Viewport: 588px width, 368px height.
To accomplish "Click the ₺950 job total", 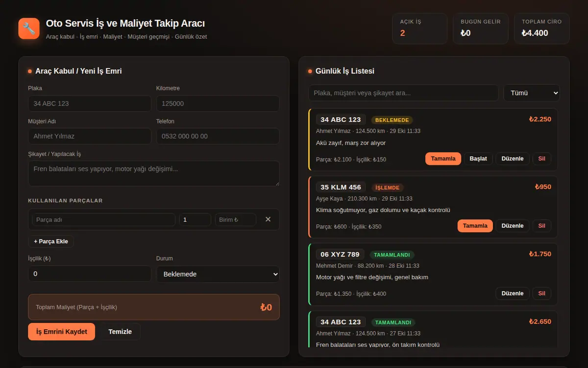I will coord(543,187).
